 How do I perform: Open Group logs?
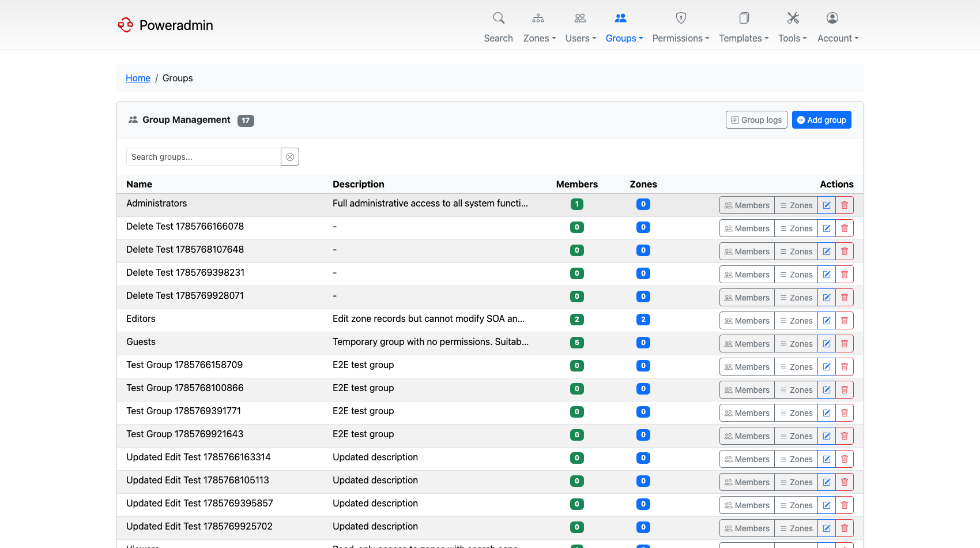coord(756,120)
